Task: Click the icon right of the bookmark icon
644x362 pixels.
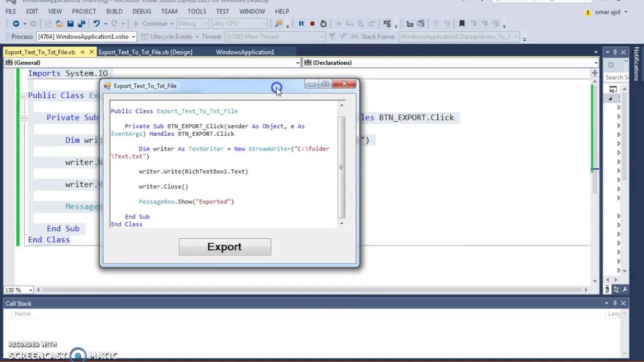Action: [473, 24]
